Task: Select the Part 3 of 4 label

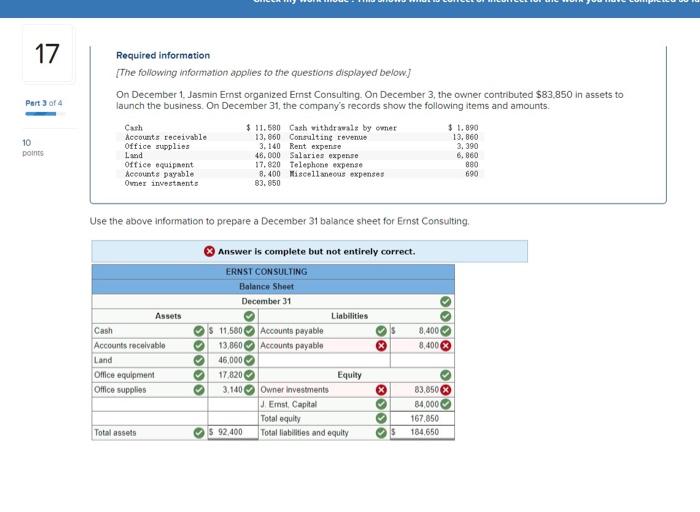Action: [44, 103]
